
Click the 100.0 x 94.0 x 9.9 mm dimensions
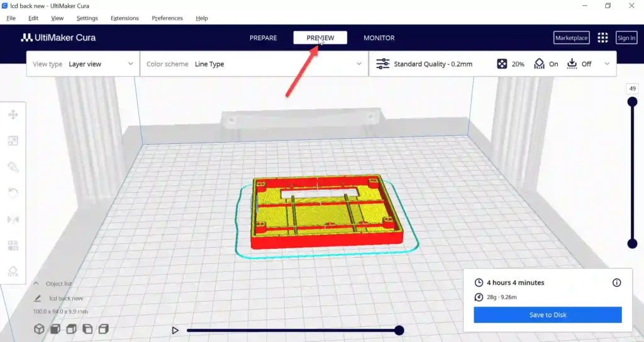(x=60, y=312)
